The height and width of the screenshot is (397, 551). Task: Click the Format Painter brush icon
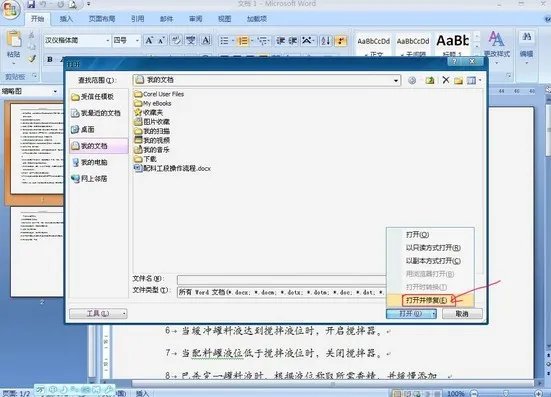[32, 58]
